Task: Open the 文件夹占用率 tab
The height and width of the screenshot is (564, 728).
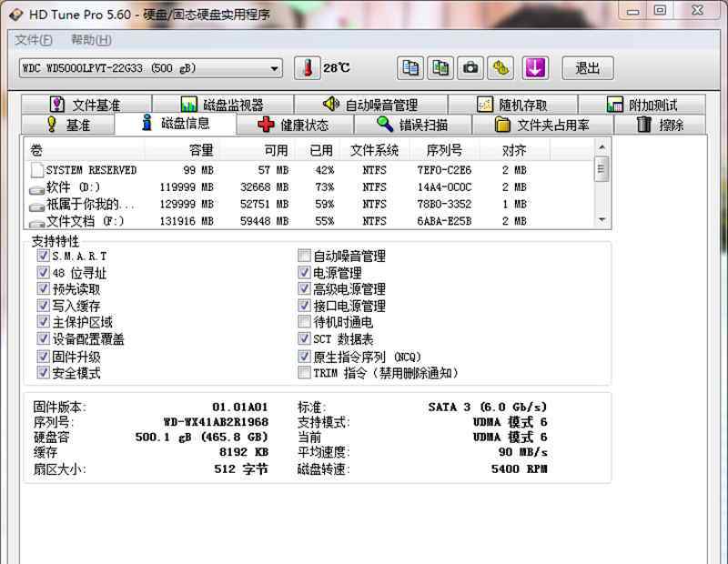Action: [x=542, y=125]
